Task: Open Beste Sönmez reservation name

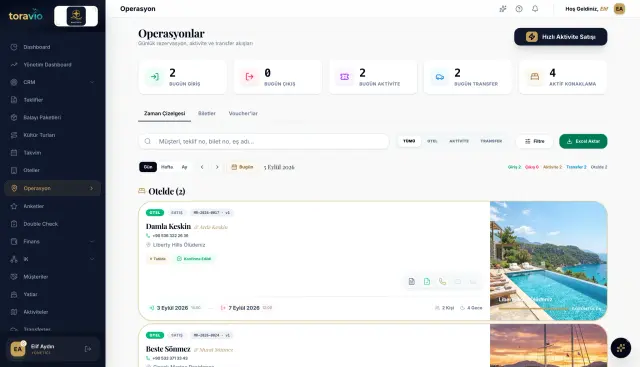Action: point(168,349)
